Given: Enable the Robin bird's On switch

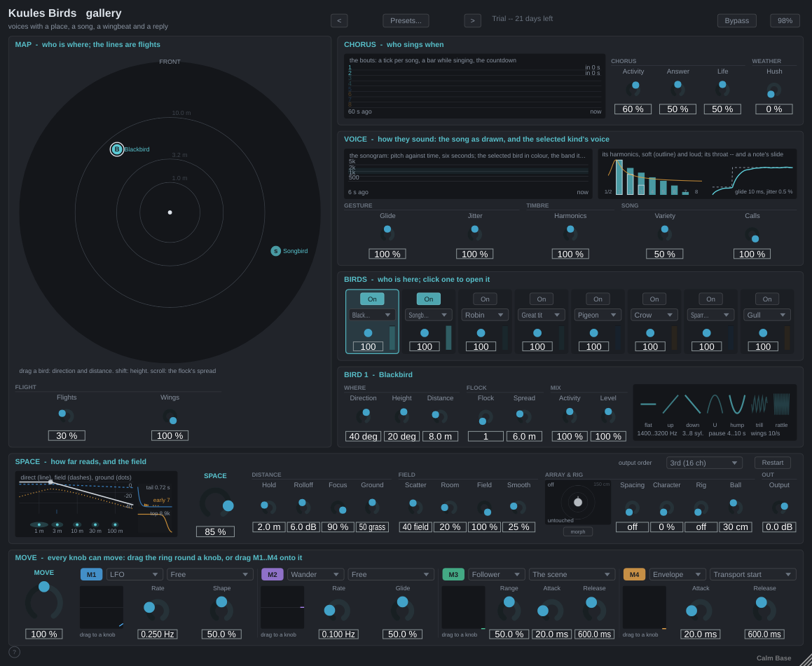Looking at the screenshot, I should point(485,299).
